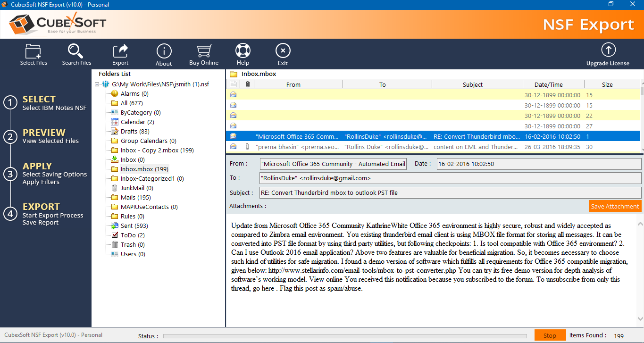Image resolution: width=644 pixels, height=343 pixels.
Task: Click the Export toolbar icon
Action: [x=120, y=51]
